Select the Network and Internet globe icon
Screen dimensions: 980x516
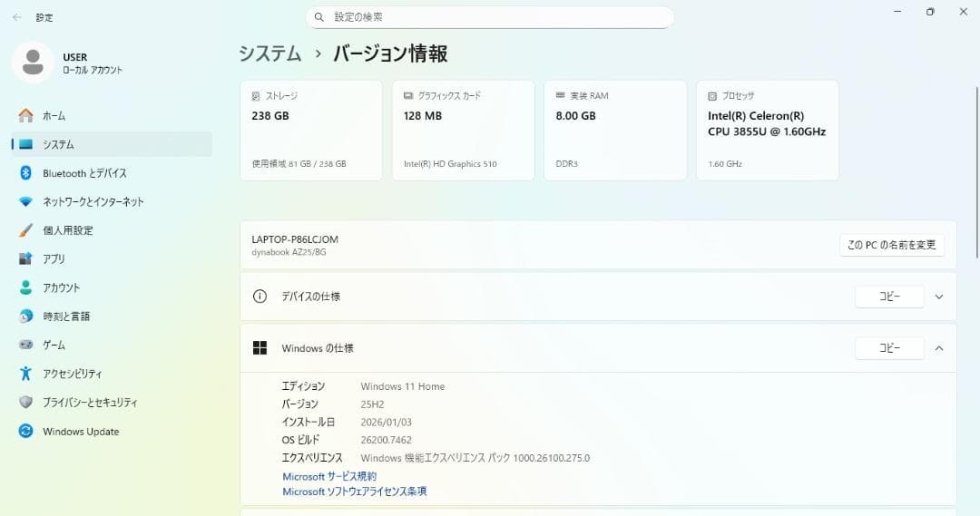click(25, 201)
